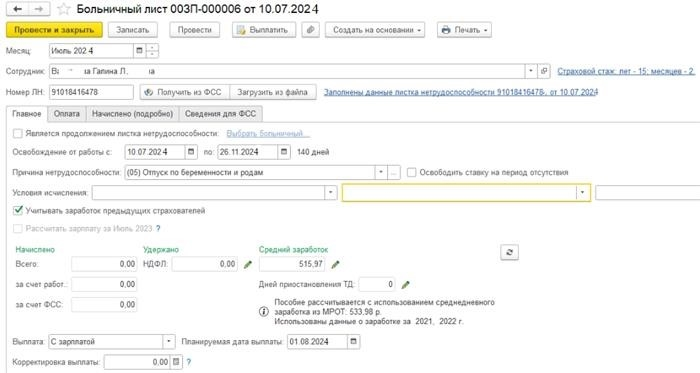Open the Страховой стаж link
This screenshot has height=373, width=700.
626,71
